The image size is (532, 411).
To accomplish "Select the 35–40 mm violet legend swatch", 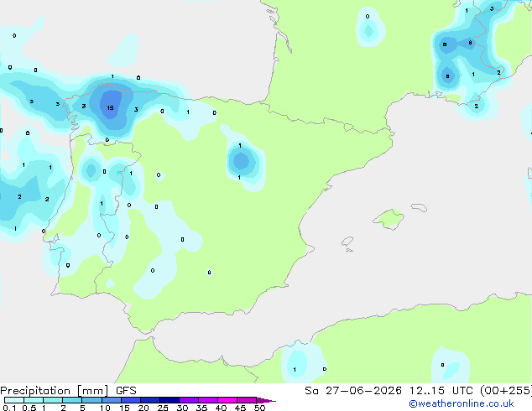I will click(x=207, y=400).
